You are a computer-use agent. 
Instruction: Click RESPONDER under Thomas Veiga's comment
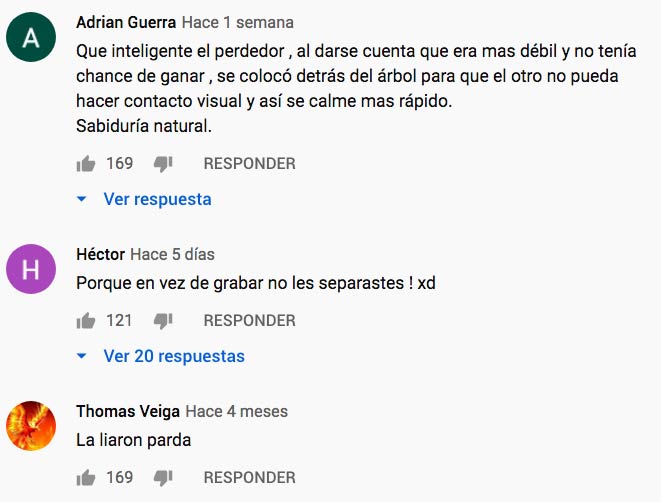(250, 478)
